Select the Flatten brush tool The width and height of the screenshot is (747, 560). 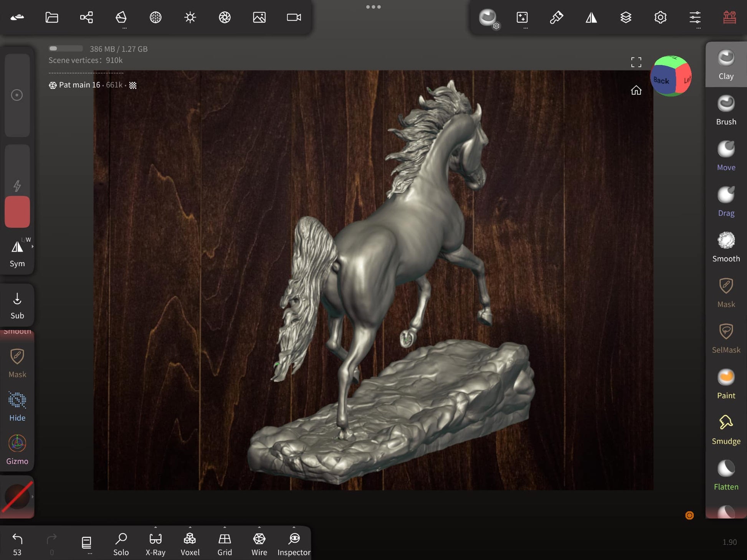tap(726, 475)
